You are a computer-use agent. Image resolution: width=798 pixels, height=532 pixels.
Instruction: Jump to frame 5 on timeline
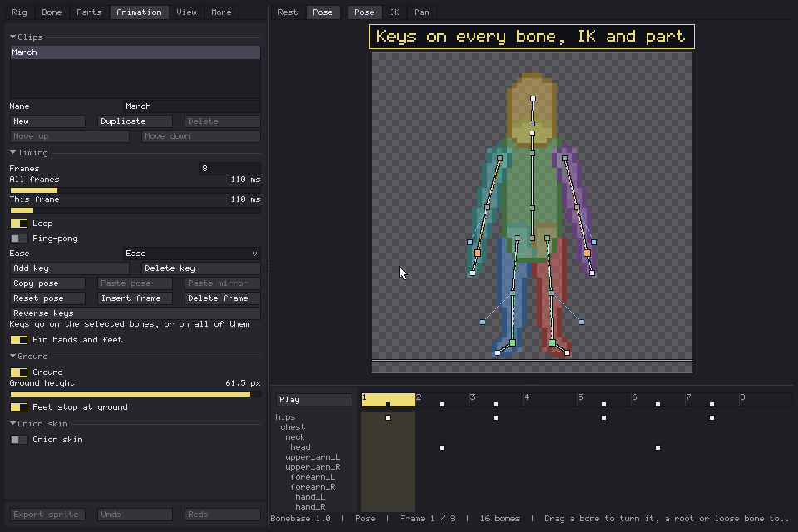tap(603, 400)
